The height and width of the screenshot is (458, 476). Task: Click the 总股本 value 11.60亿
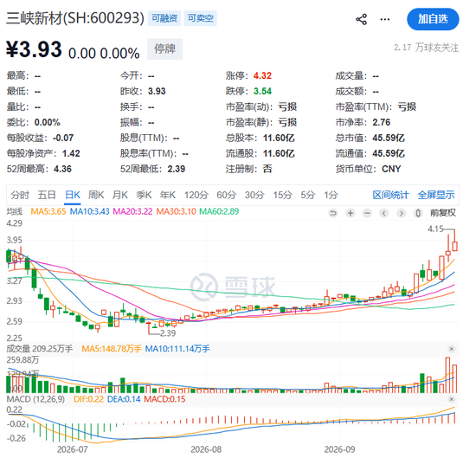[x=279, y=138]
